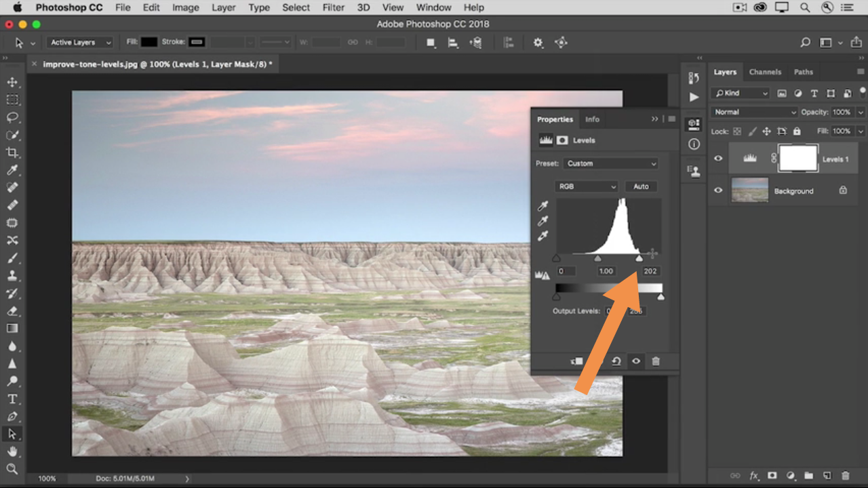Select the Lasso tool

[12, 117]
